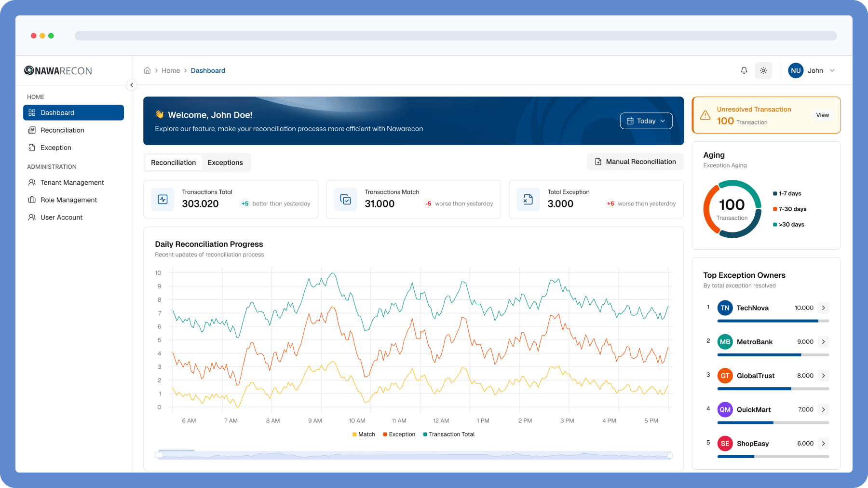The width and height of the screenshot is (868, 488).
Task: Click left handle of chart range slider
Action: pyautogui.click(x=158, y=455)
